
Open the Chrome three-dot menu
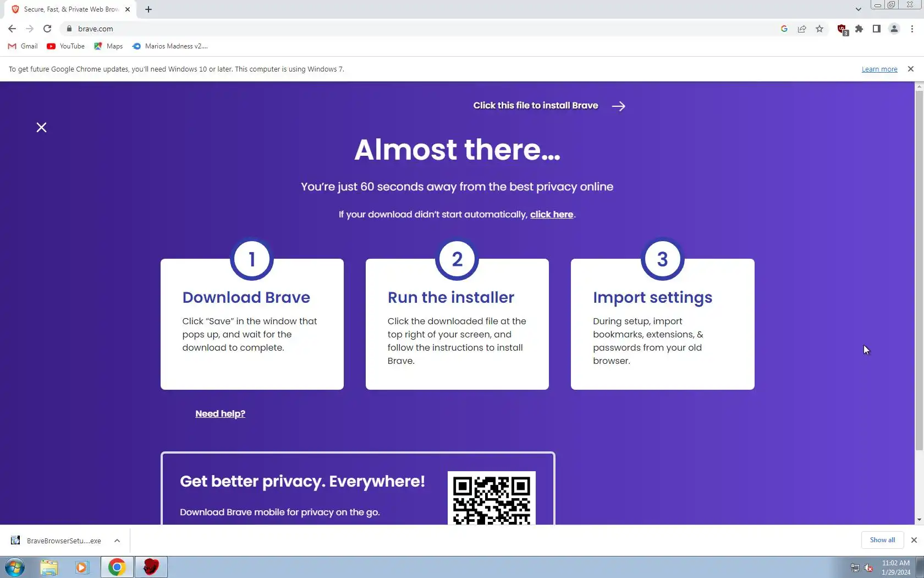(912, 29)
